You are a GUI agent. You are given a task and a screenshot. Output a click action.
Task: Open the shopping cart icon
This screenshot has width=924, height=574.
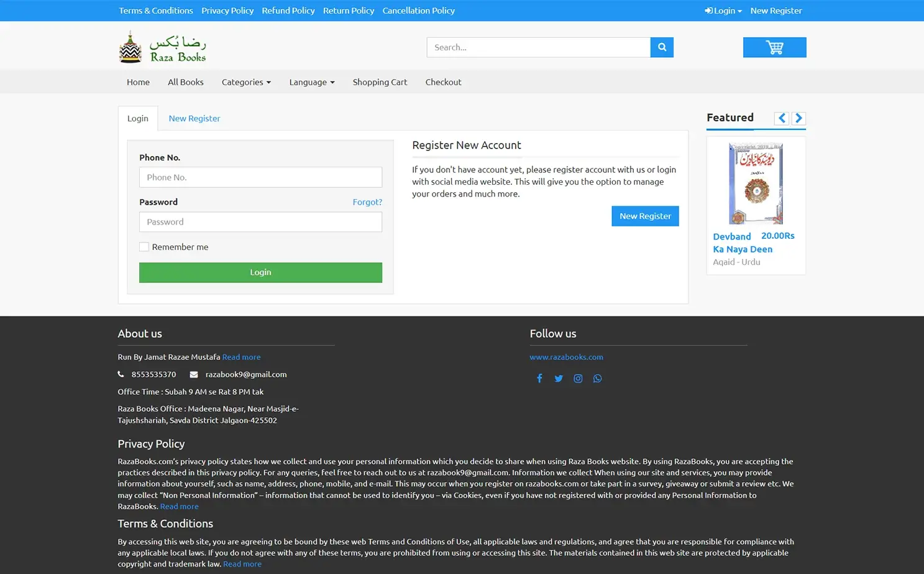tap(774, 47)
